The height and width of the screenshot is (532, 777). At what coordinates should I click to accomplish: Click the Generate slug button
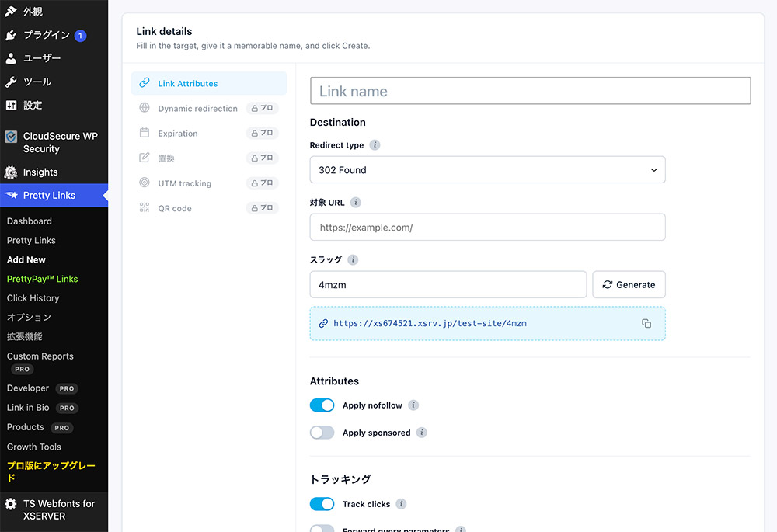(629, 284)
